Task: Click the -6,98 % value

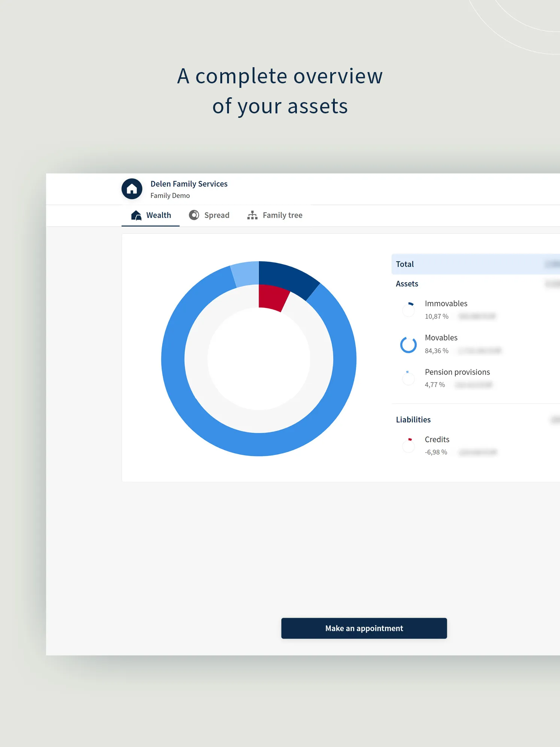Action: (436, 452)
